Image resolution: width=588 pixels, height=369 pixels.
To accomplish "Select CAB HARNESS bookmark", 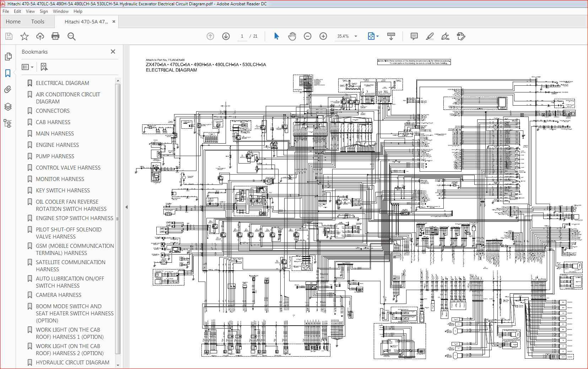I will coord(53,122).
